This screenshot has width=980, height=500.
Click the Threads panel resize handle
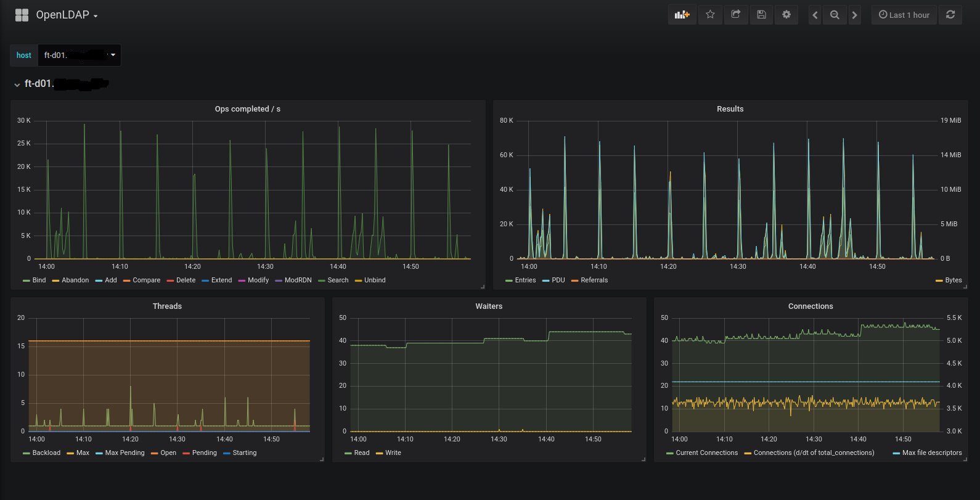tap(322, 459)
